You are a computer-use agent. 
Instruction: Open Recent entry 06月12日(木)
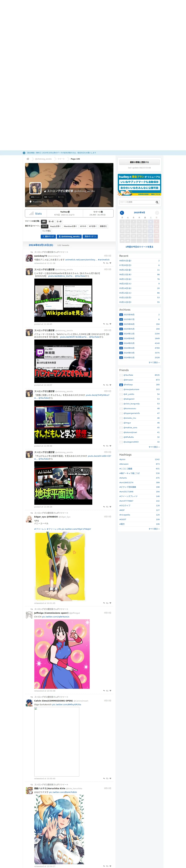tap(125, 274)
